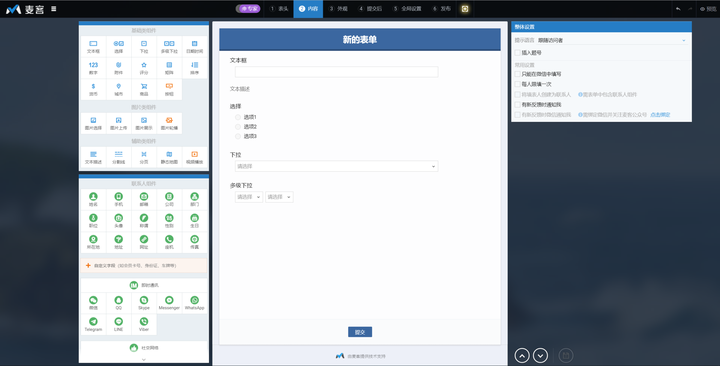
Task: Add the 评分 star rating component
Action: 144,68
